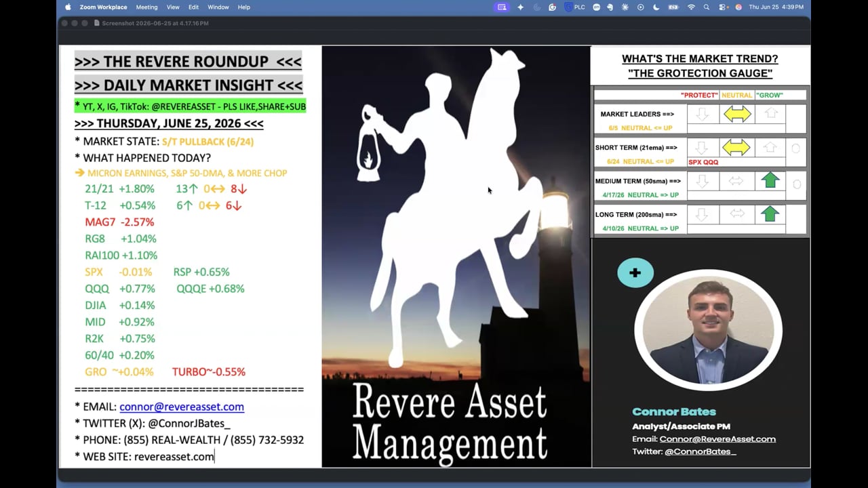Open the Apple menu
The image size is (868, 488).
click(68, 7)
